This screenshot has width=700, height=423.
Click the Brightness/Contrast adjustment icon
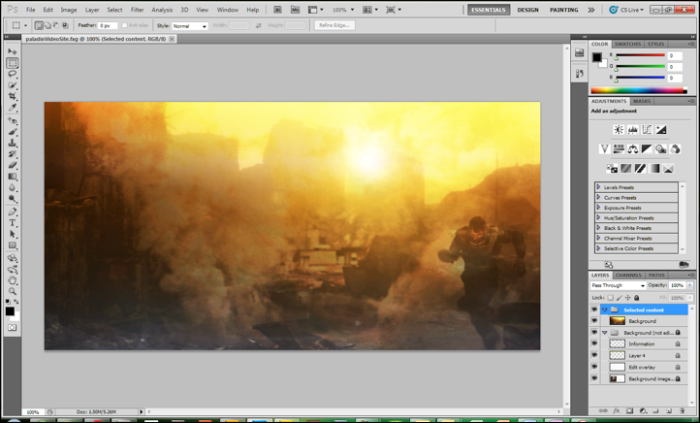pos(619,130)
